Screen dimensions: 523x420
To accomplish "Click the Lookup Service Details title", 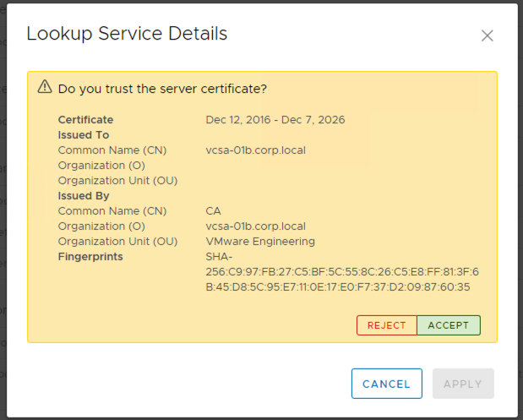I will tap(127, 34).
